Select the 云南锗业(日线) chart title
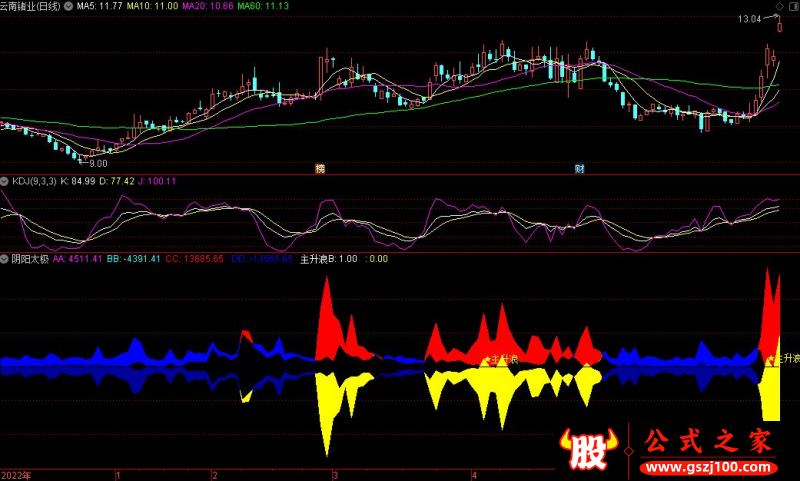The height and width of the screenshot is (481, 800). point(31,6)
